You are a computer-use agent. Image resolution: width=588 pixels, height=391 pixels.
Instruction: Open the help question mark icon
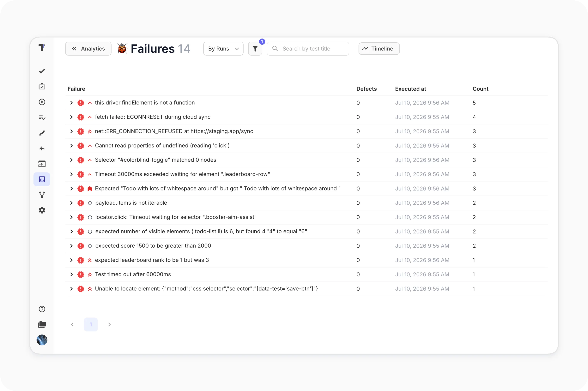coord(42,309)
